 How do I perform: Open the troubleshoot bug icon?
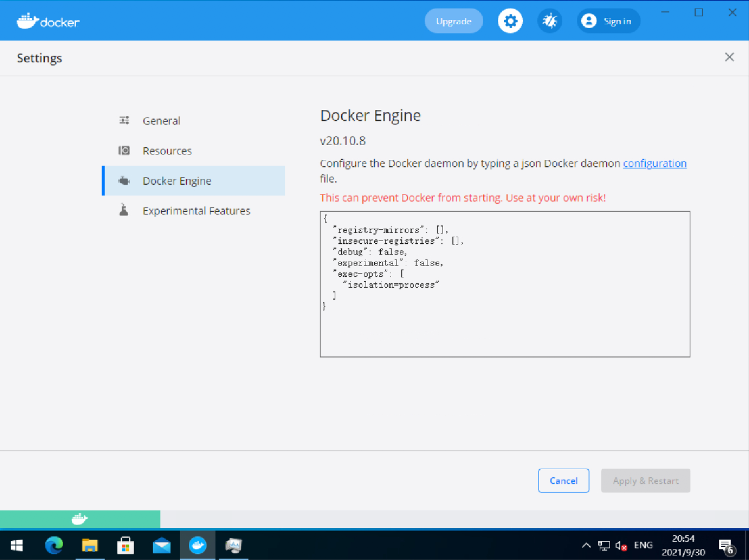[x=549, y=21]
